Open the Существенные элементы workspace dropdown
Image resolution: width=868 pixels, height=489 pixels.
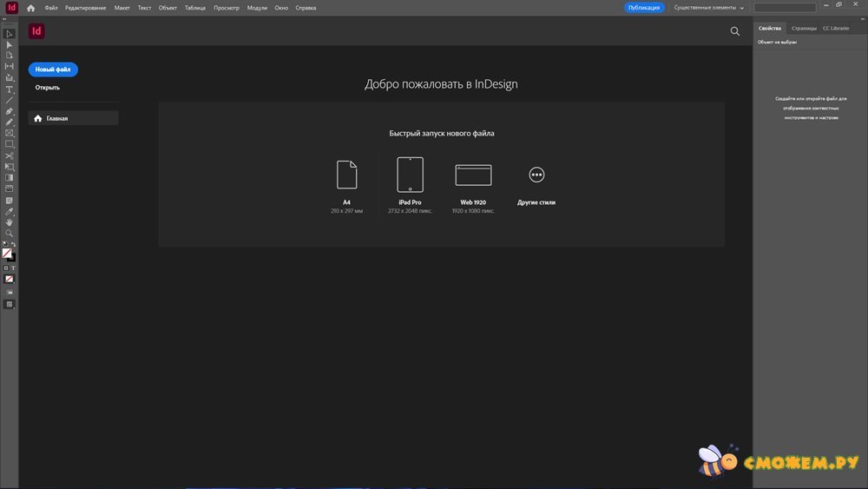709,8
